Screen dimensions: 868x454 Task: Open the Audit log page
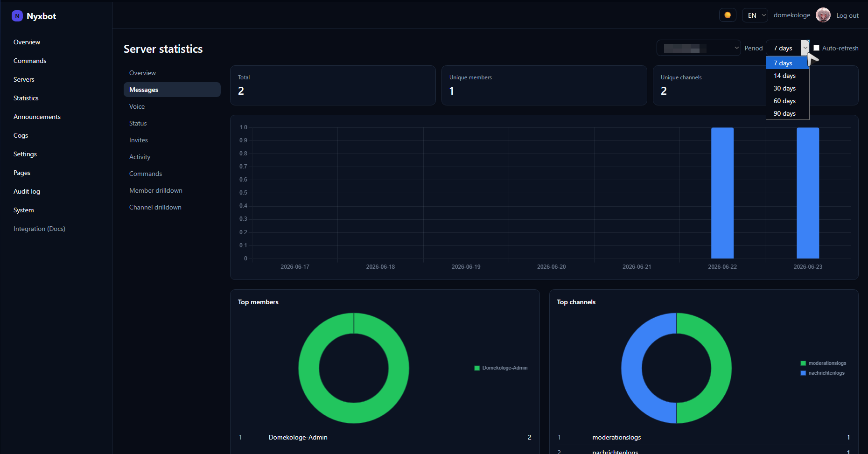tap(27, 191)
